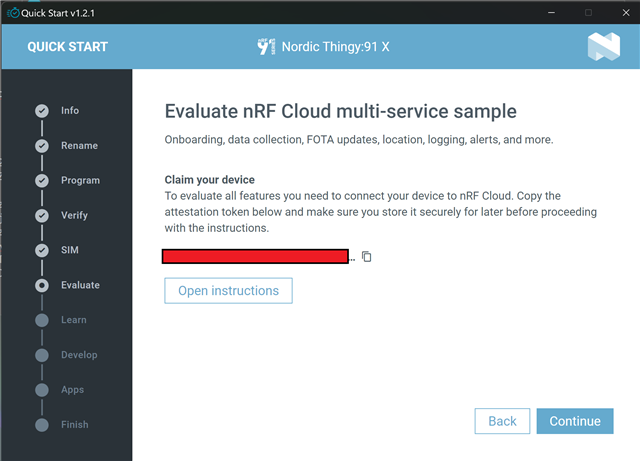Select the SIM step checkmark circle

(x=42, y=250)
